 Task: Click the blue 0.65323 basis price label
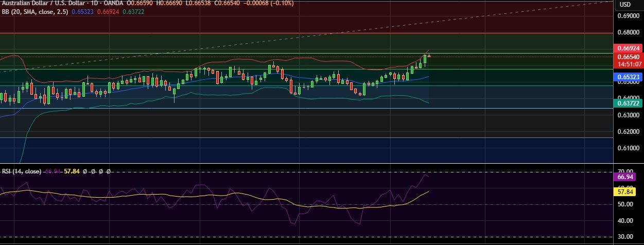[628, 77]
